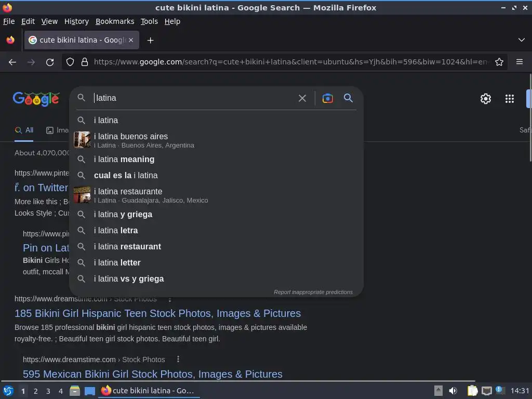532x399 pixels.
Task: Click the blue magnifier search button
Action: coord(348,98)
